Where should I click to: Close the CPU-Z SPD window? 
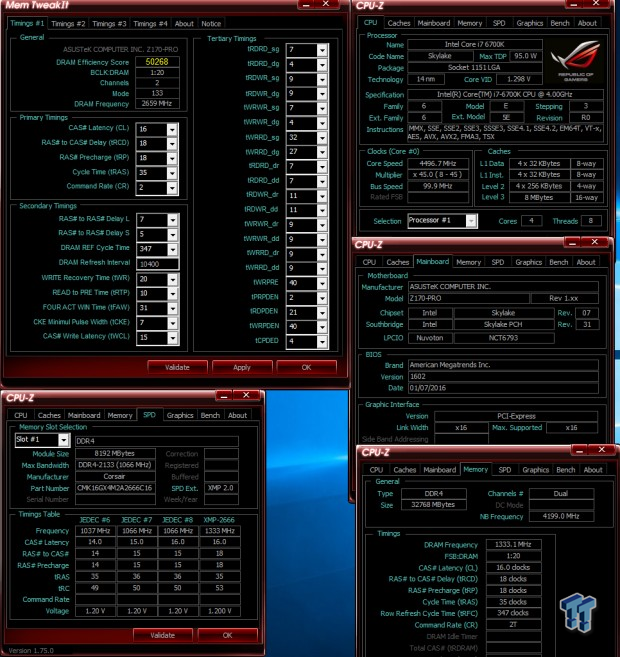pos(246,395)
